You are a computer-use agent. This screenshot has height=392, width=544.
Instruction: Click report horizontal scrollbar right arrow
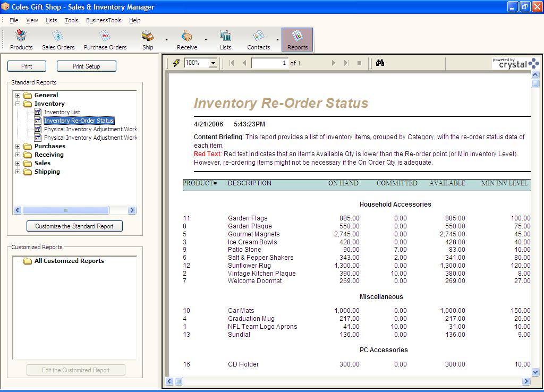pos(526,381)
